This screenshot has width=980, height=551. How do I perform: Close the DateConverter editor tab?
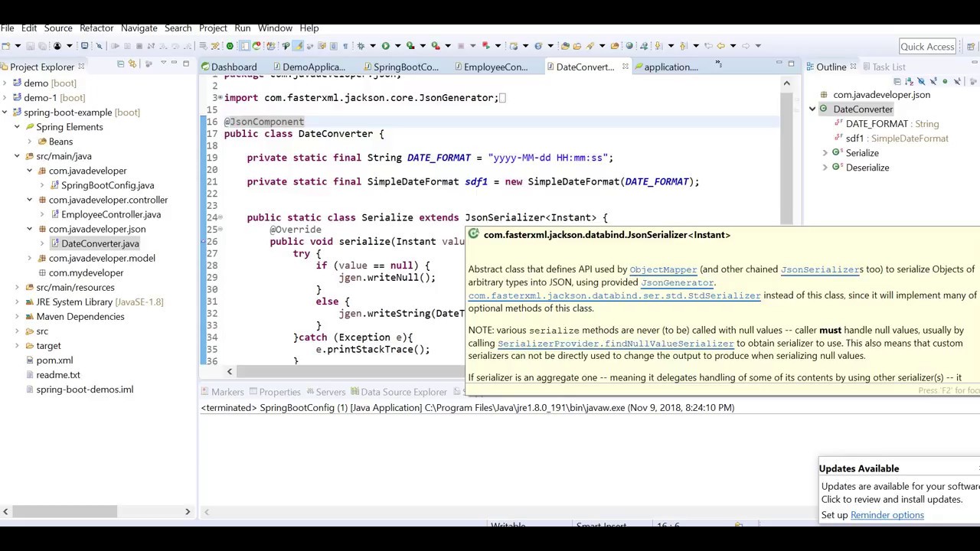(x=625, y=67)
